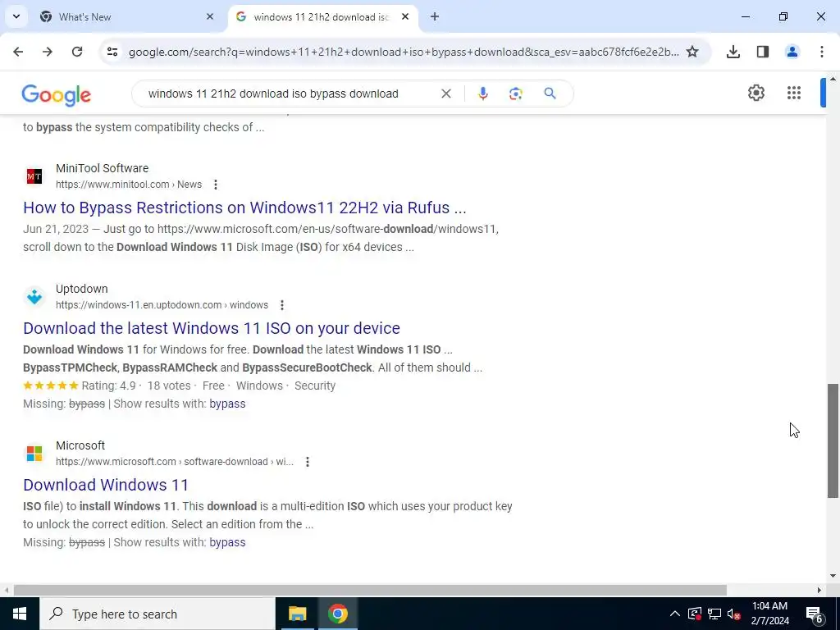
Task: Click the Rating 4.9 text
Action: click(x=109, y=386)
